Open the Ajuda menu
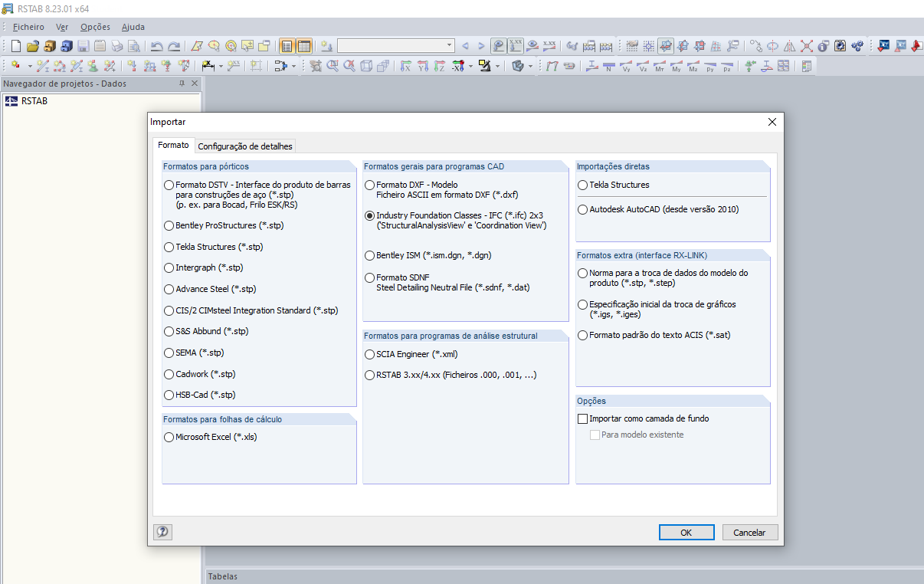The image size is (924, 584). (133, 27)
